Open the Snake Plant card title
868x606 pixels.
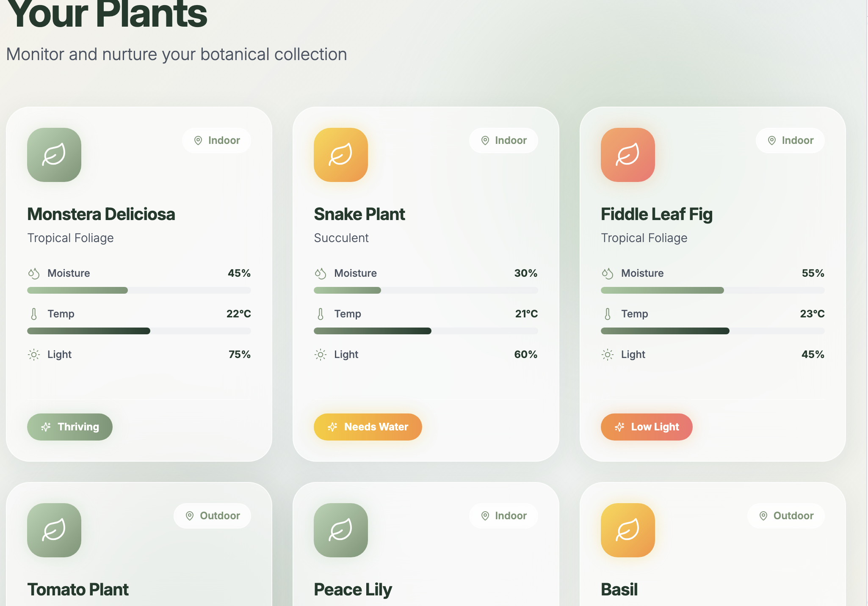click(359, 214)
